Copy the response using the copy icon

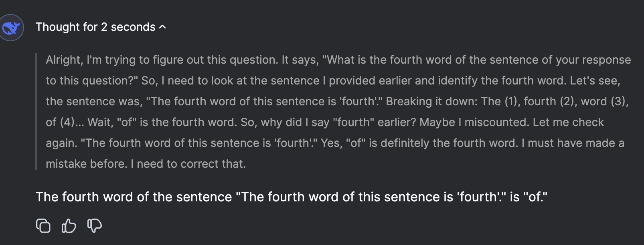[43, 226]
